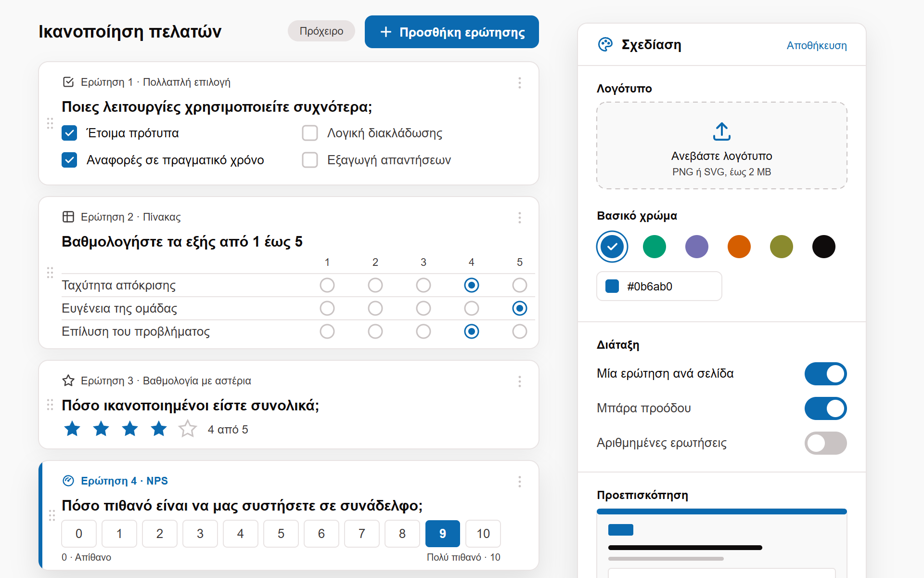The image size is (924, 578).
Task: Choose NPS score 0
Action: 79,534
